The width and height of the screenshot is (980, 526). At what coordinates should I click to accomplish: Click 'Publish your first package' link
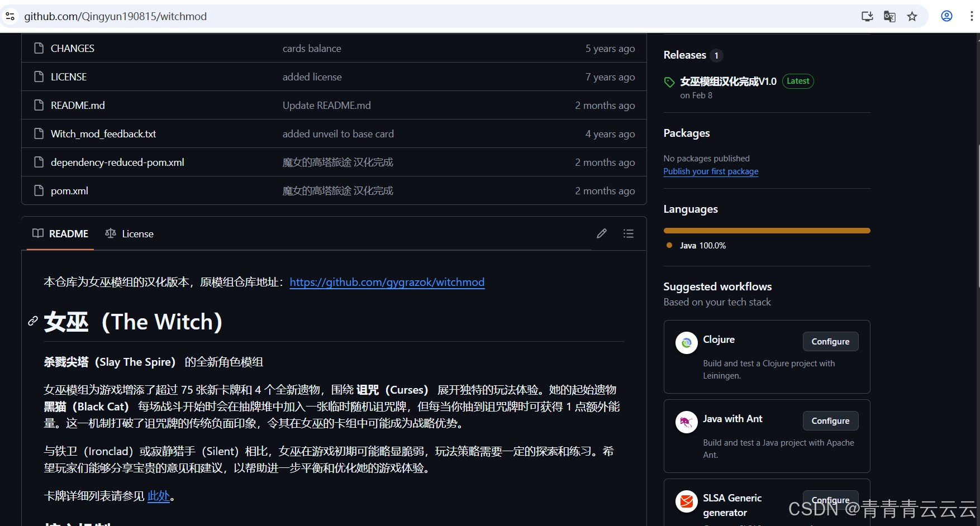pos(711,171)
